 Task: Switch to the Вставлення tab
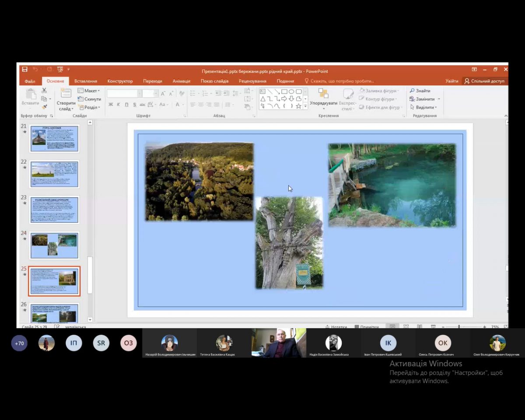(86, 81)
